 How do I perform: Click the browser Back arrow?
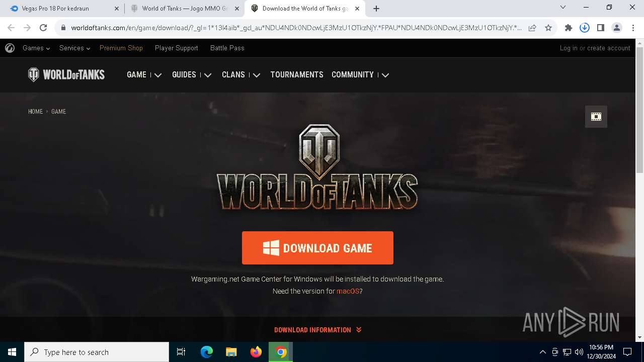(11, 28)
